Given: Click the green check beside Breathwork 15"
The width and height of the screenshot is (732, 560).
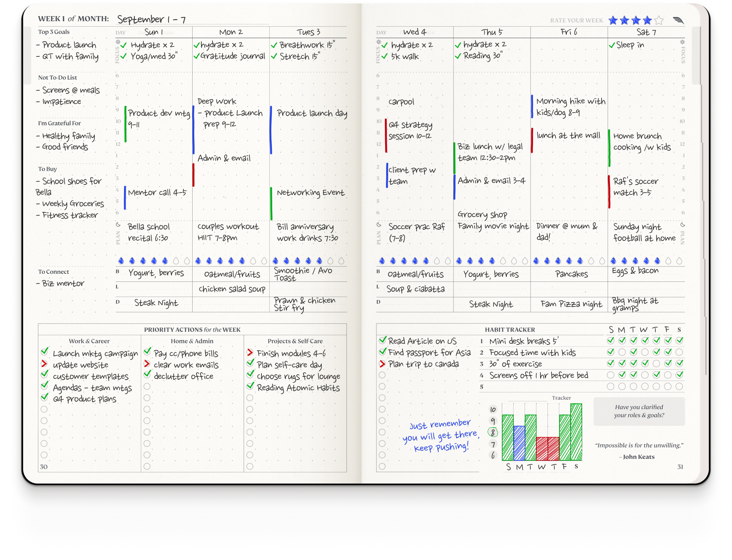Looking at the screenshot, I should coord(274,45).
